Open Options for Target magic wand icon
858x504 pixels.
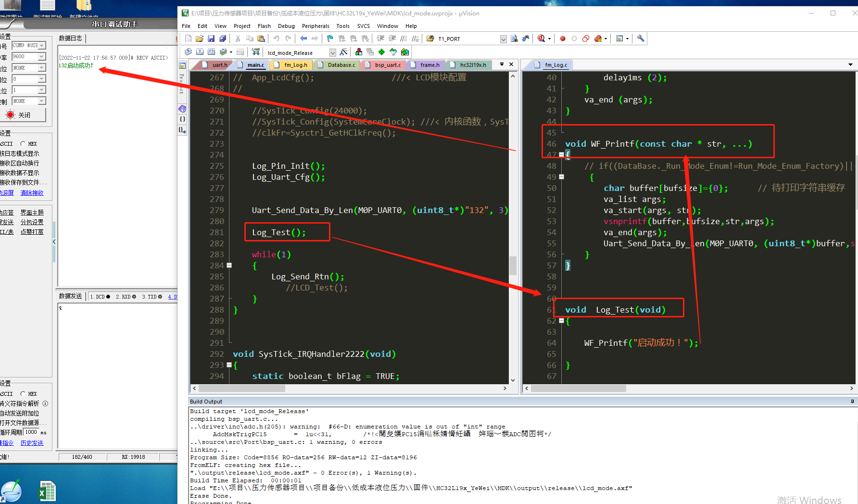pos(343,52)
